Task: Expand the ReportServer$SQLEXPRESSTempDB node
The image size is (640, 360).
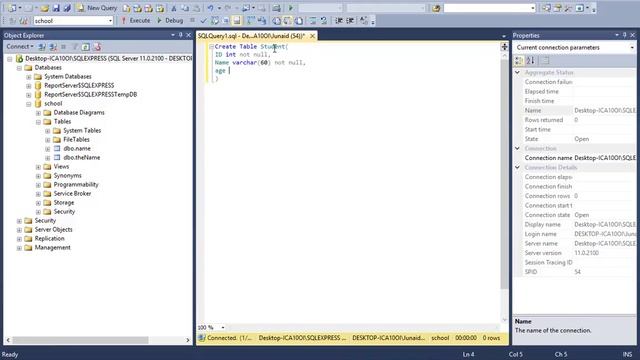Action: point(29,95)
